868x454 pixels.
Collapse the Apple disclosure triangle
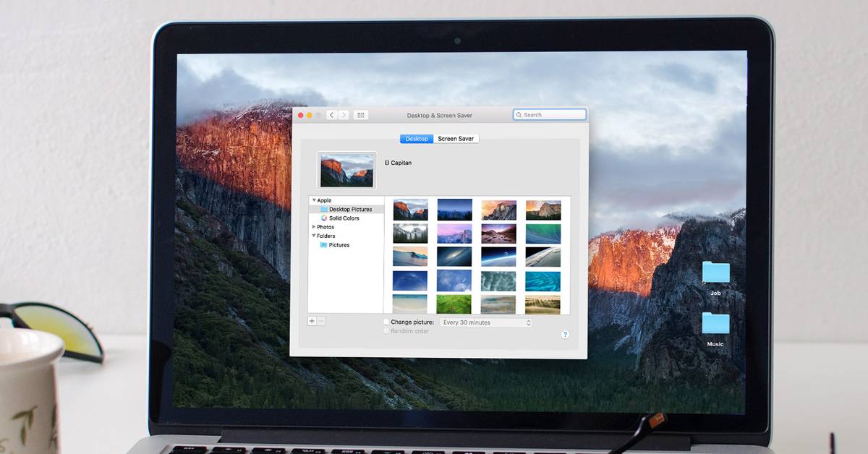[313, 200]
